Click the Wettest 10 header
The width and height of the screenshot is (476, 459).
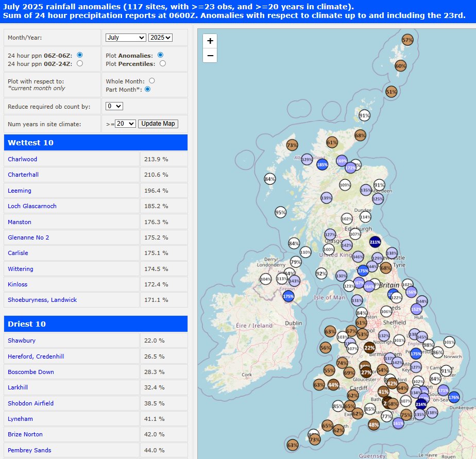96,143
